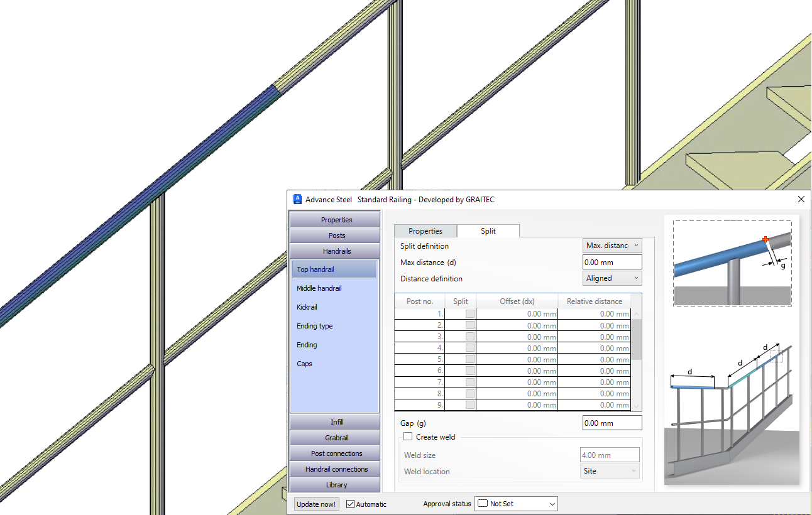Select Top handrail in the Handrails list
This screenshot has height=515, width=812.
point(334,269)
